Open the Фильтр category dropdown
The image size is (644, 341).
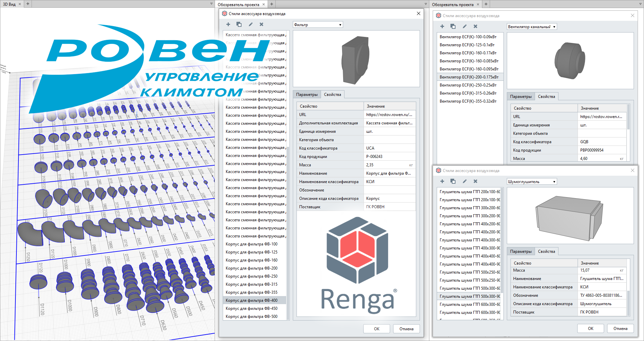(318, 25)
